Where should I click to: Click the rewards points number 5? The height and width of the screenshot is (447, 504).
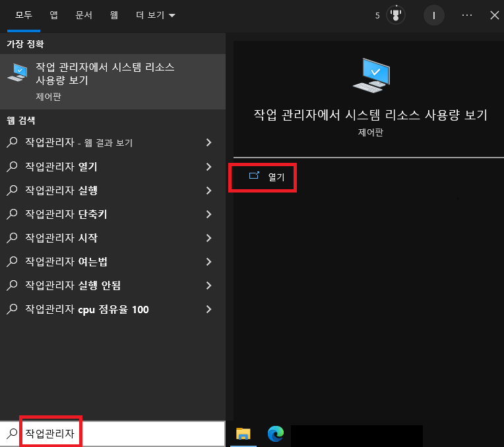click(377, 15)
